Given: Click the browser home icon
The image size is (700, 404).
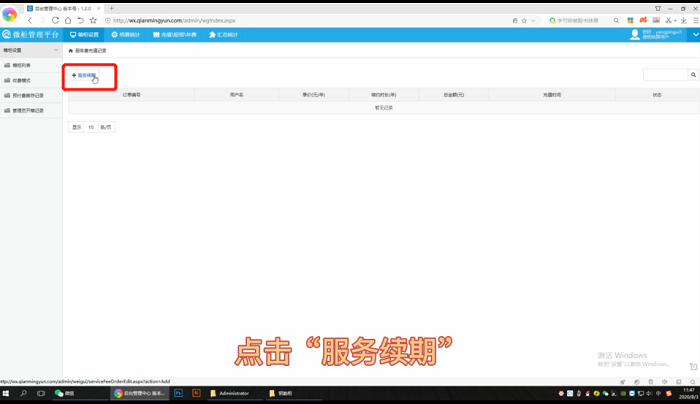Looking at the screenshot, I should tap(68, 20).
